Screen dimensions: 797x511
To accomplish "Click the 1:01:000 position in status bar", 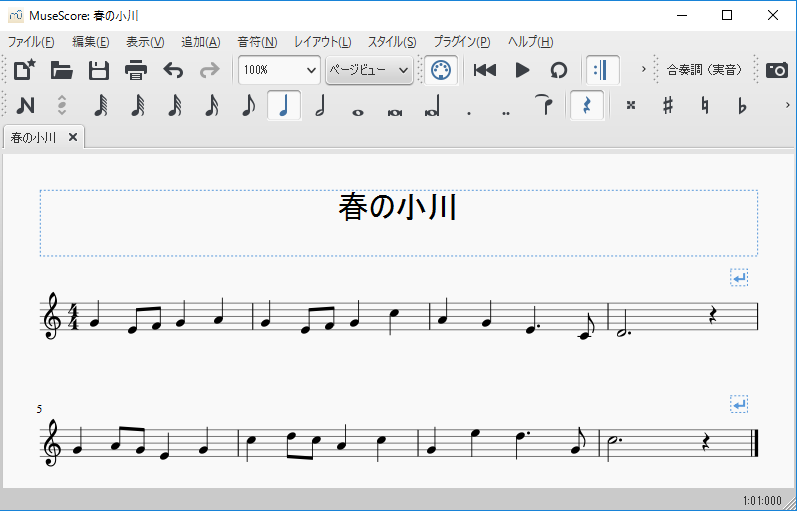I will 762,500.
